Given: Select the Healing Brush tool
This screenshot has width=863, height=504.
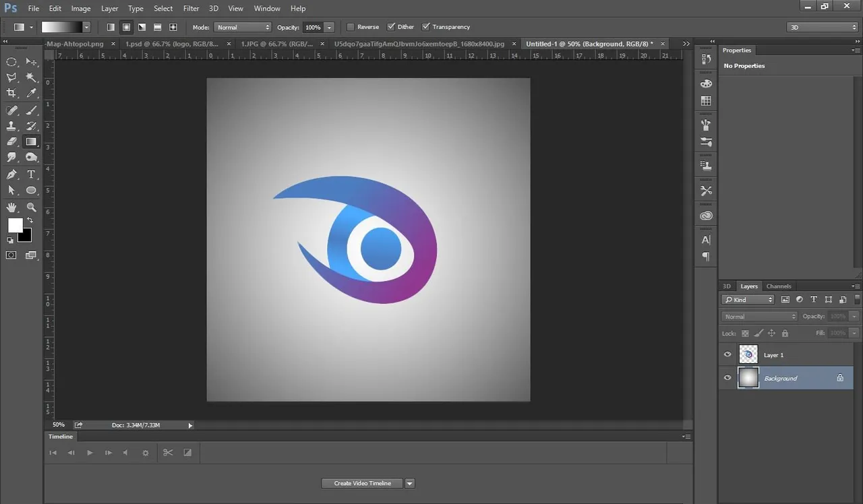Looking at the screenshot, I should pos(11,110).
